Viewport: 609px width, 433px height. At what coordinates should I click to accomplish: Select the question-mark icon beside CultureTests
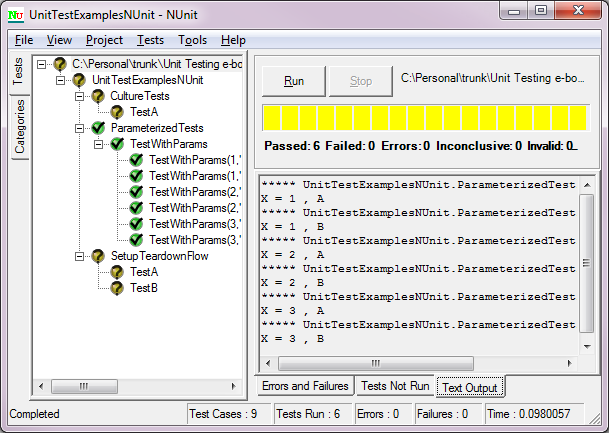coord(98,96)
